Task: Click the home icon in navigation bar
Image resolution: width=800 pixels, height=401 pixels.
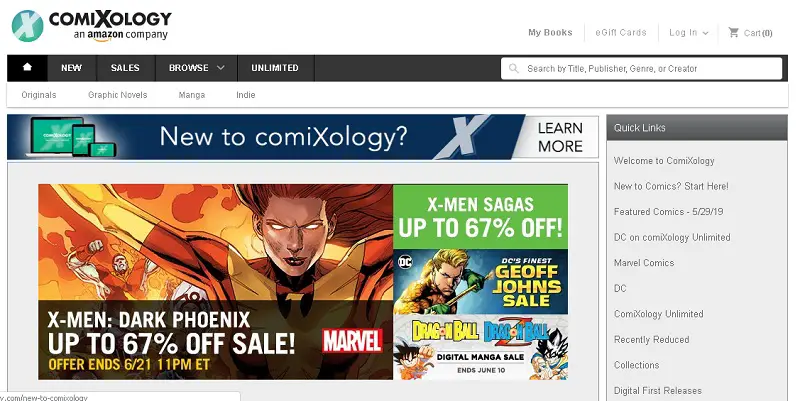Action: (x=27, y=68)
